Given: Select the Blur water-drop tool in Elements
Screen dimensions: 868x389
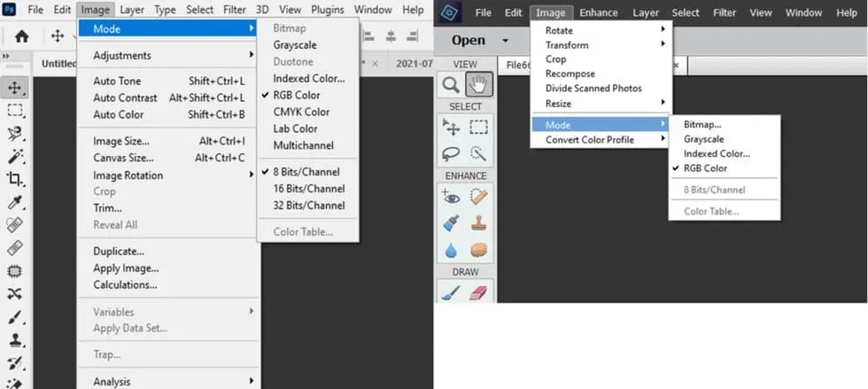Looking at the screenshot, I should tap(451, 250).
